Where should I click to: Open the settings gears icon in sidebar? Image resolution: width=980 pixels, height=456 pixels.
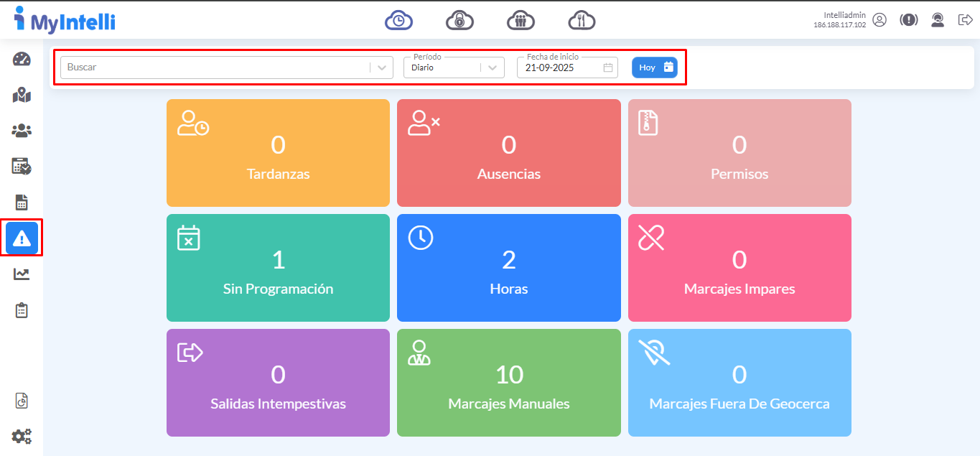coord(22,436)
